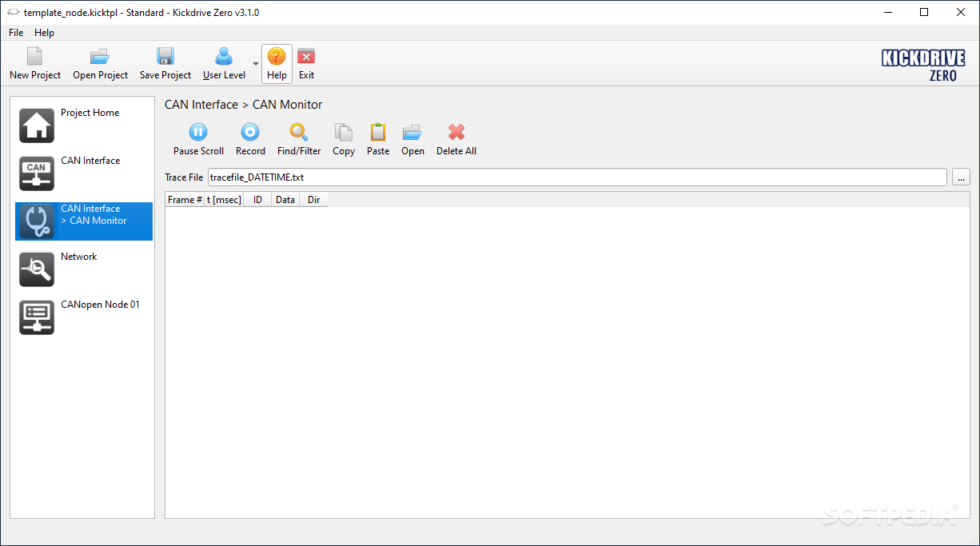Viewport: 980px width, 546px height.
Task: Click the Kickdrive Zero logo
Action: (x=923, y=65)
